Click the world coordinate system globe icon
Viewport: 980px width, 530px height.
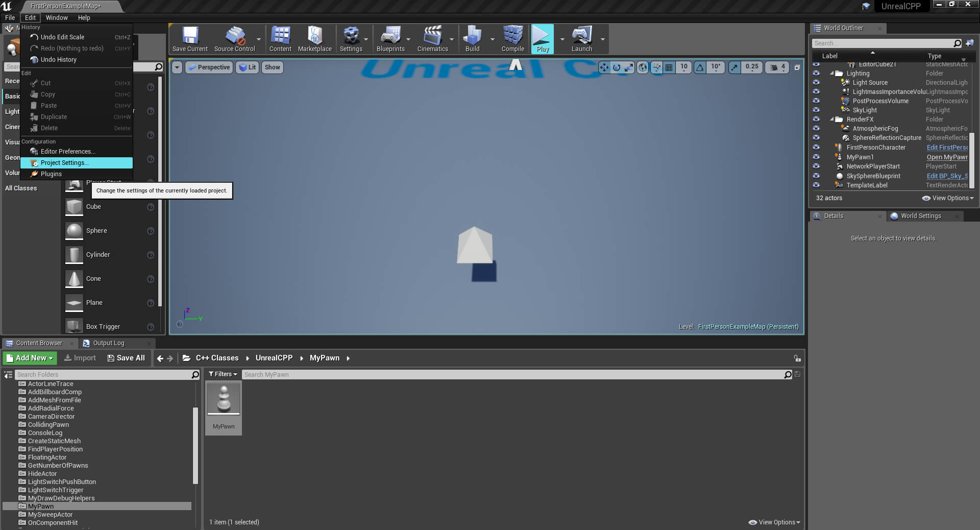(643, 67)
